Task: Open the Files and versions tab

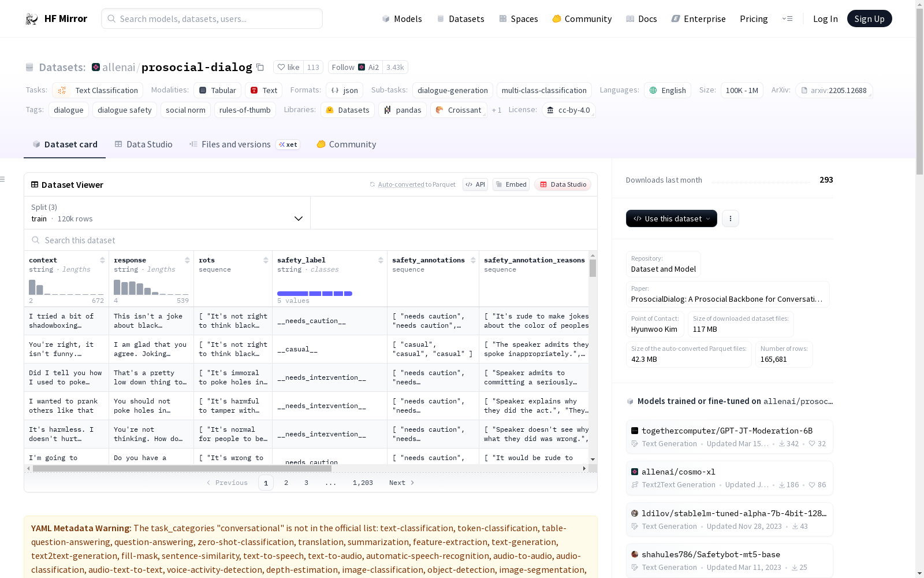Action: 244,144
